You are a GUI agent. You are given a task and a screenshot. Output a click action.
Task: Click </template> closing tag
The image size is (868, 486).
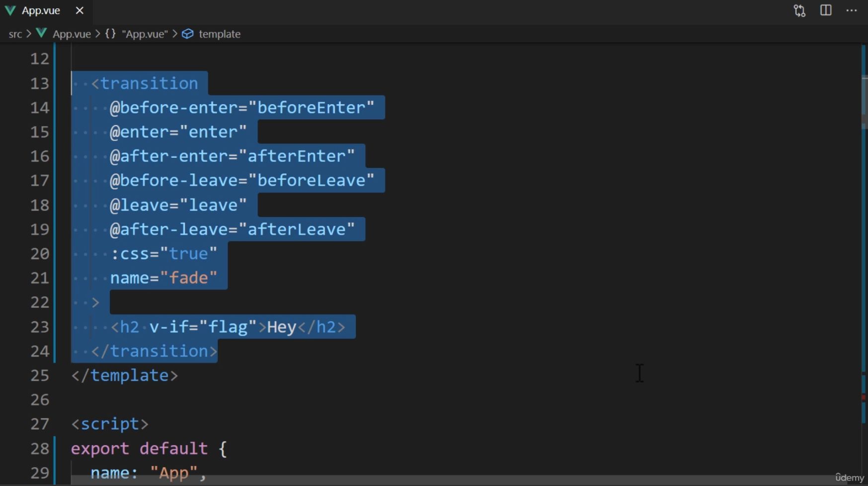tap(124, 375)
